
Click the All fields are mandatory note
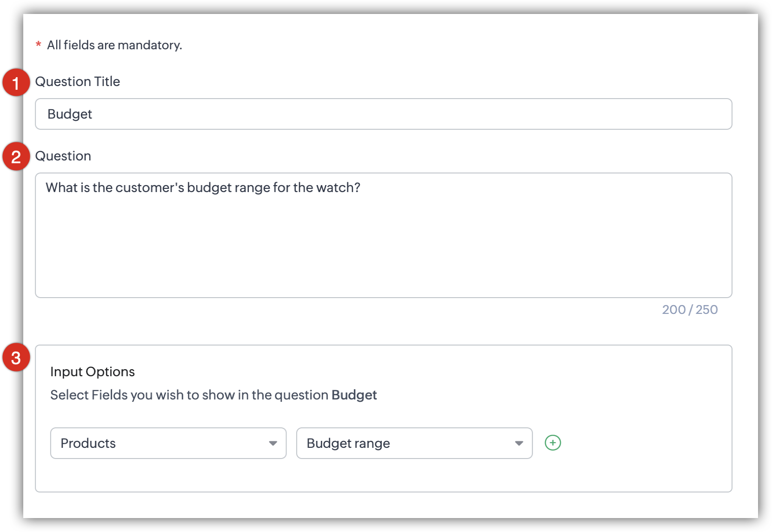(114, 45)
